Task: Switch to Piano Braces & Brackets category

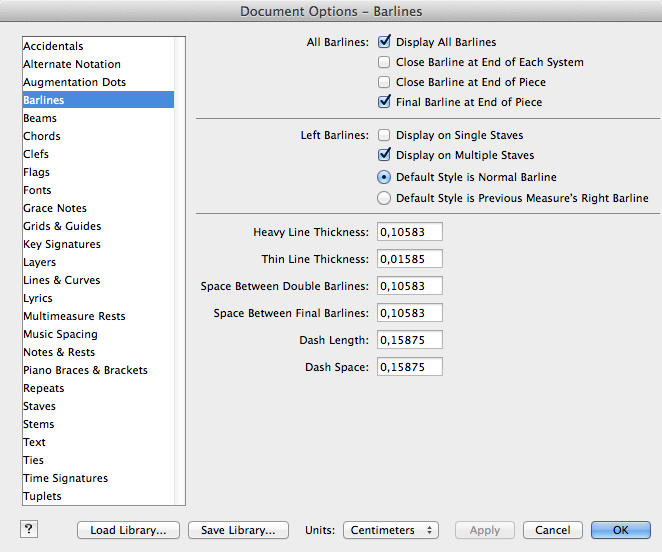Action: pyautogui.click(x=85, y=370)
